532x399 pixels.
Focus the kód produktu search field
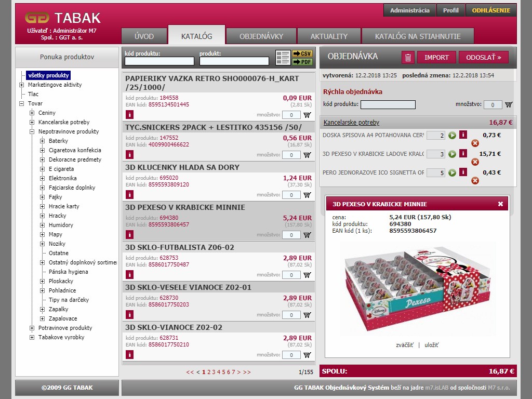159,61
